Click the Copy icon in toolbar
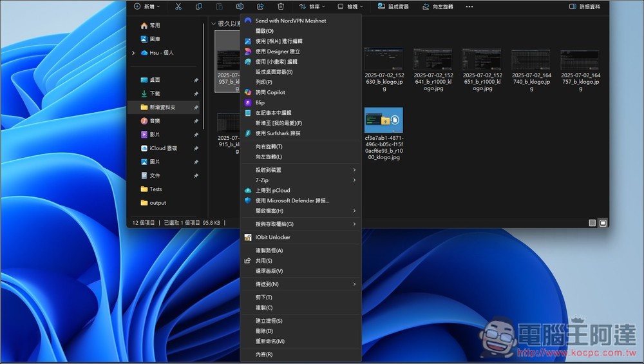Viewport: 644px width, 364px height. 199,6
